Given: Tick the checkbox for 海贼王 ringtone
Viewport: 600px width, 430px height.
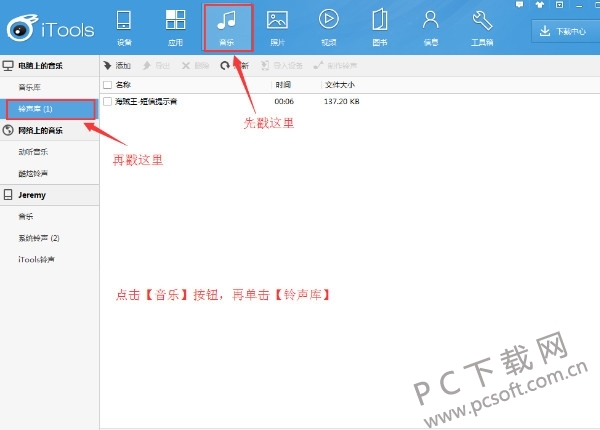Looking at the screenshot, I should pos(108,101).
